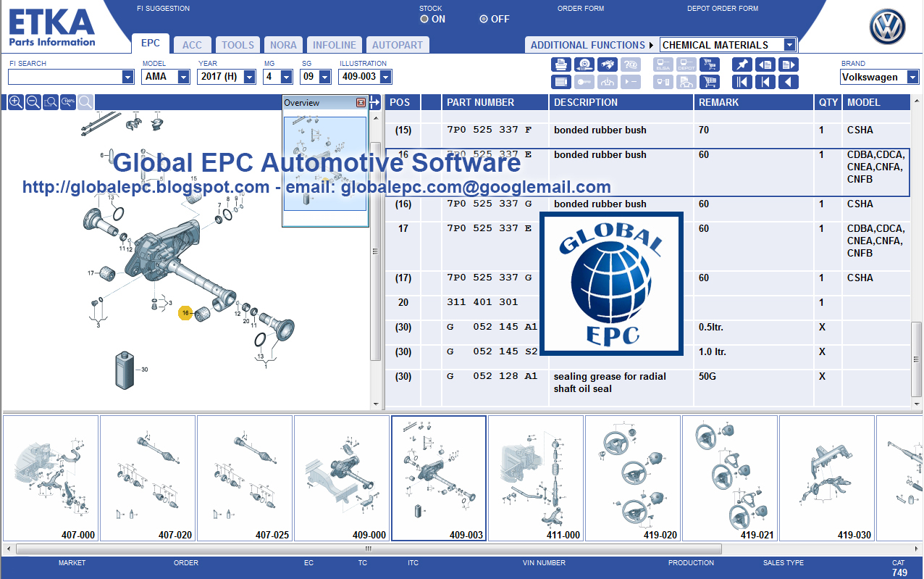Open thumbnail illustration 419-020

pos(633,478)
